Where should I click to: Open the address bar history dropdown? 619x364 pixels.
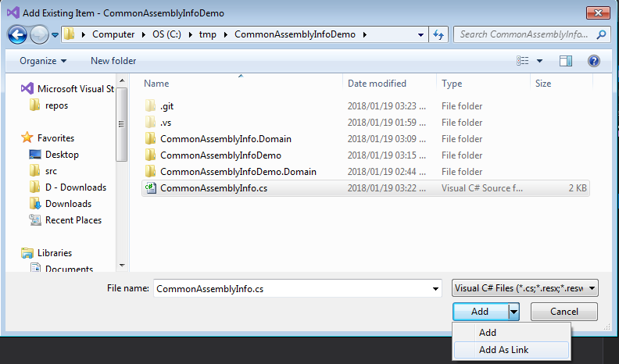(420, 34)
